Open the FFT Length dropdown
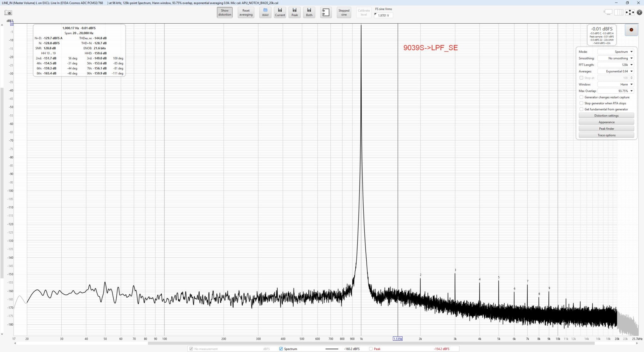The image size is (644, 352). point(616,65)
